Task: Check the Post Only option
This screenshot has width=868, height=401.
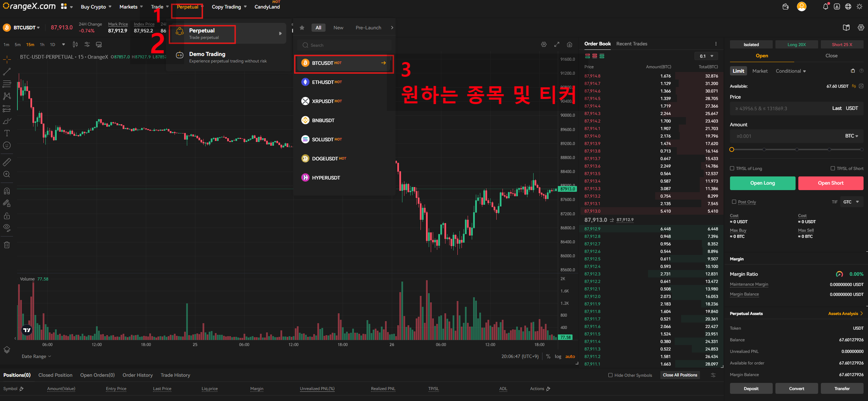Action: pyautogui.click(x=734, y=202)
